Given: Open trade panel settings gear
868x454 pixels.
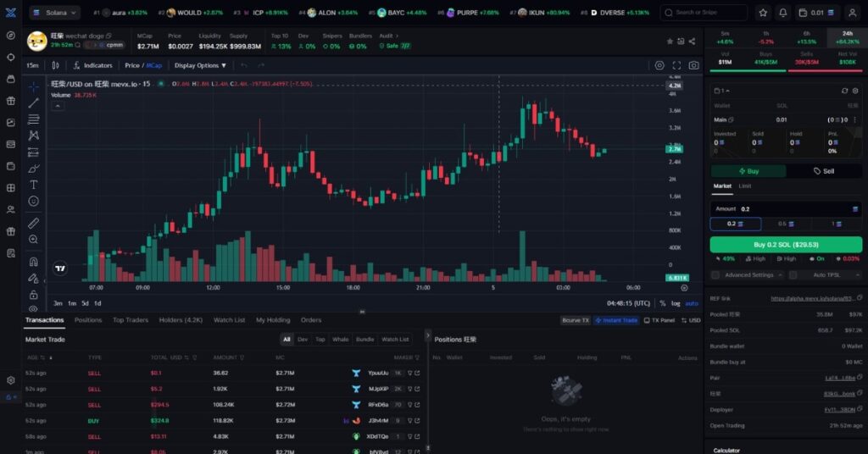Looking at the screenshot, I should [855, 91].
